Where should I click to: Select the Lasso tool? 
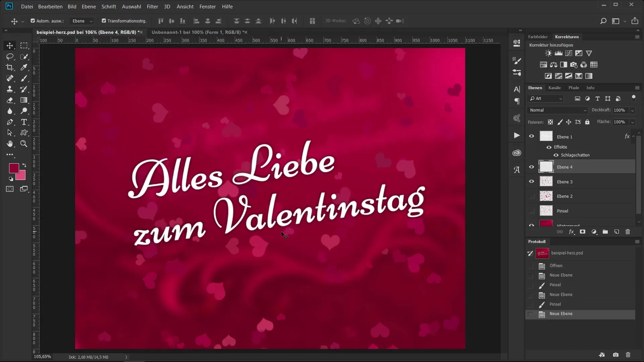pyautogui.click(x=10, y=57)
